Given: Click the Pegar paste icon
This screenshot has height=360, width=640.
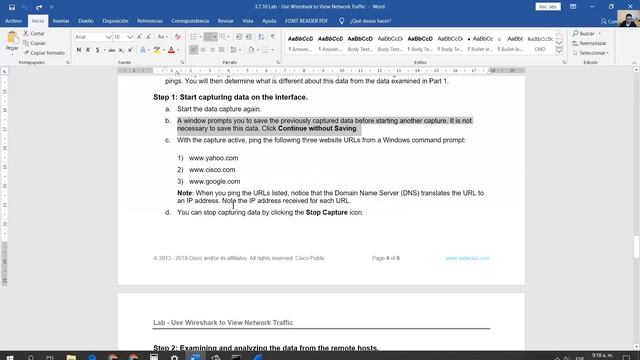Looking at the screenshot, I should click(12, 38).
